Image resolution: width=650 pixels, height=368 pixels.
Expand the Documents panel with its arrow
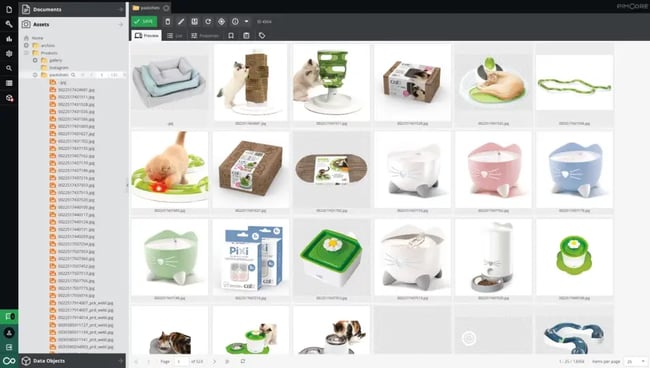point(120,9)
